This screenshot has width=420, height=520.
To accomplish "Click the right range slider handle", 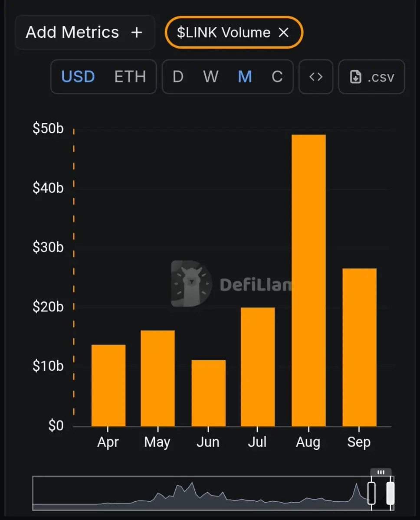I will point(390,493).
